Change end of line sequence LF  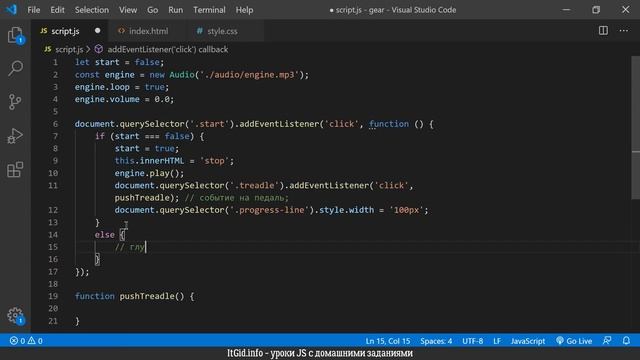497,341
